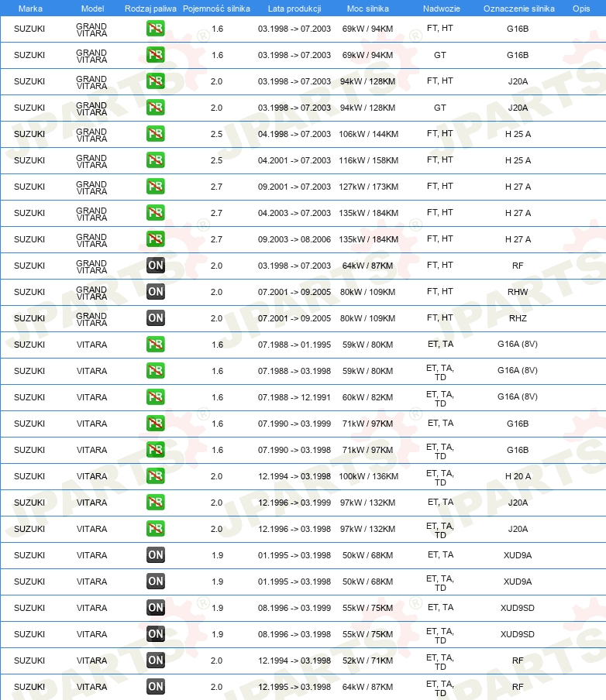Screen dimensions: 606x700
Task: Click petrol icon in the 07.1990 -> 03.1999 row
Action: (156, 424)
